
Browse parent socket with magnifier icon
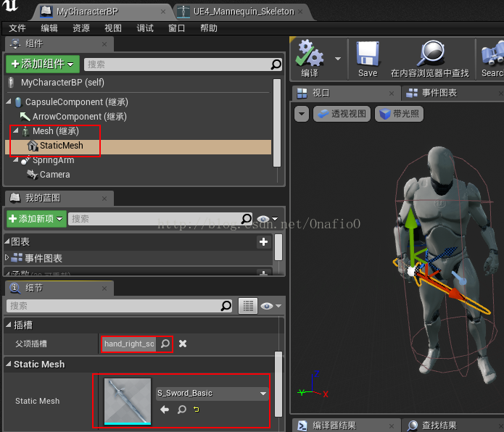point(165,344)
